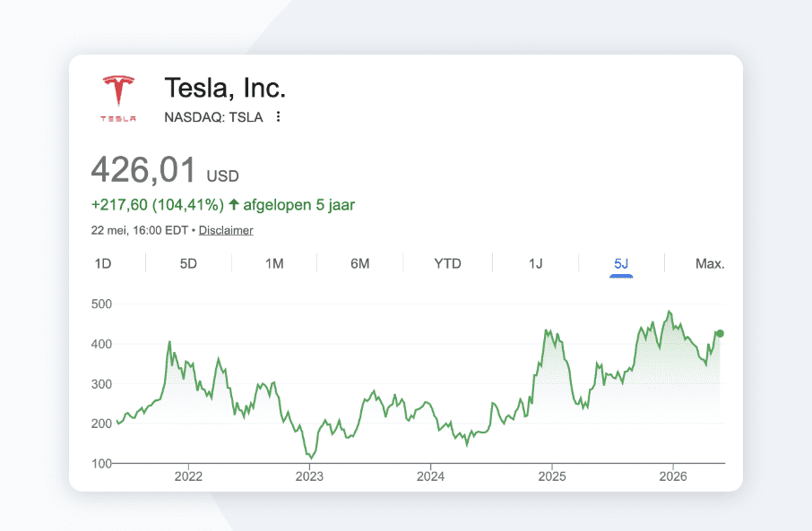Show the YTD chart range

click(447, 263)
